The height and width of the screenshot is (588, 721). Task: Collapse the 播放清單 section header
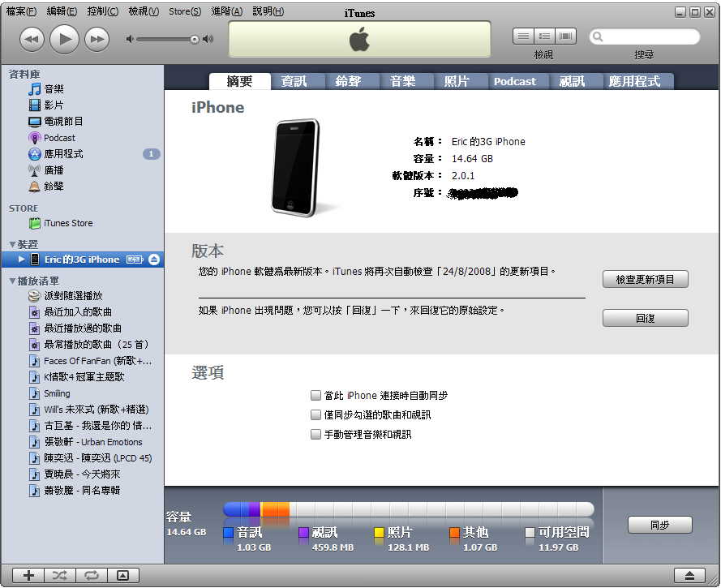coord(12,281)
